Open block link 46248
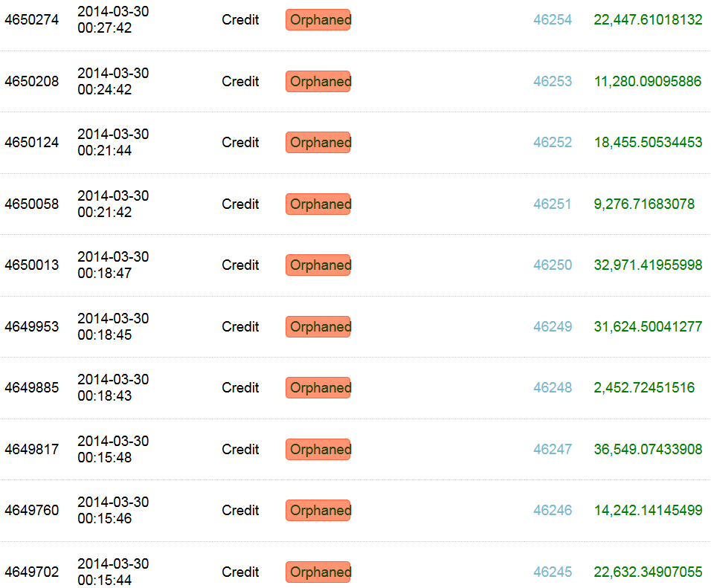 coord(553,388)
